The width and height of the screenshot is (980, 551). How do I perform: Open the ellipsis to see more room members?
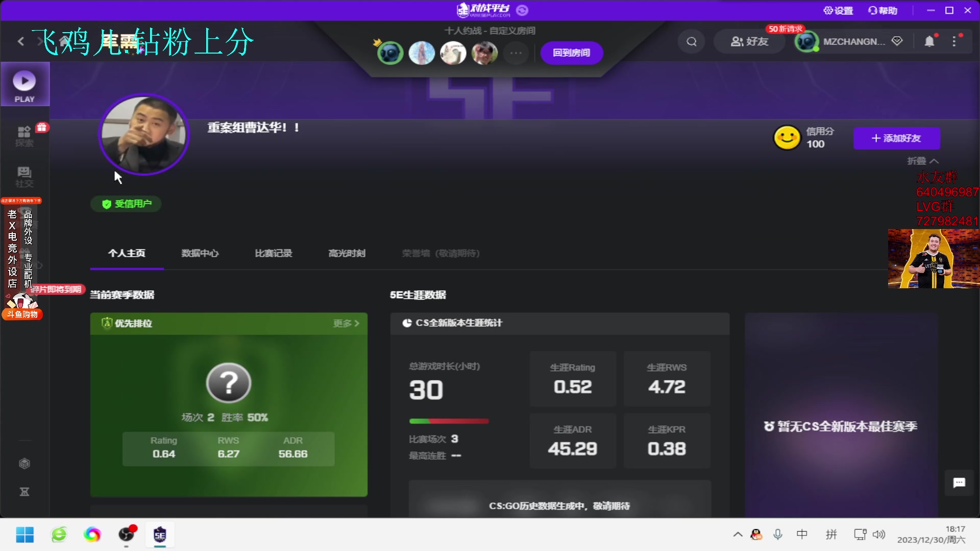click(x=516, y=53)
